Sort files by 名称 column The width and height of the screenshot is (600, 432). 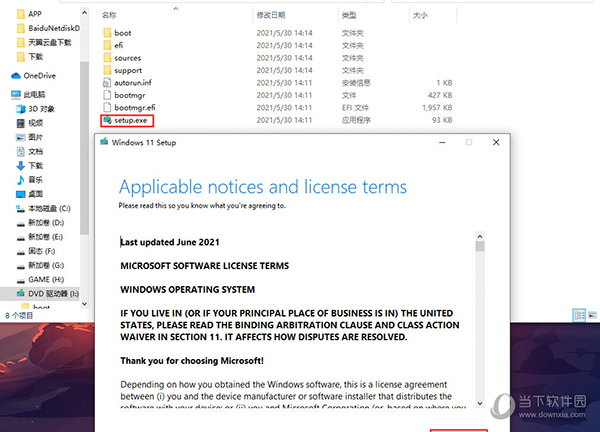pyautogui.click(x=109, y=15)
